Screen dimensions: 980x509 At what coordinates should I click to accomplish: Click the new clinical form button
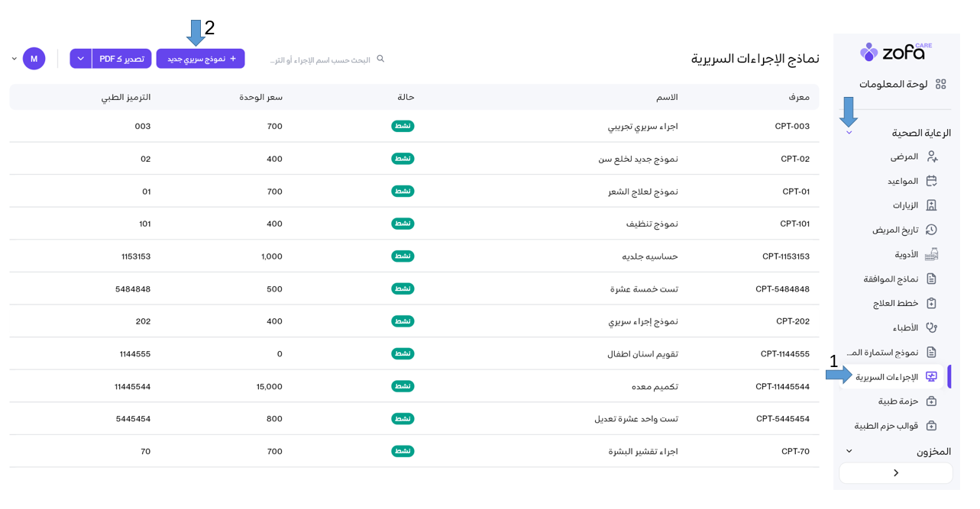tap(200, 59)
